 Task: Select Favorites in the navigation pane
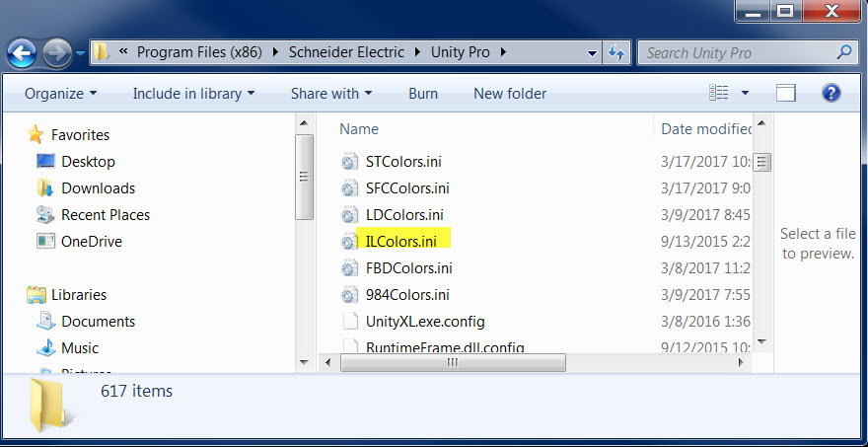(x=80, y=134)
